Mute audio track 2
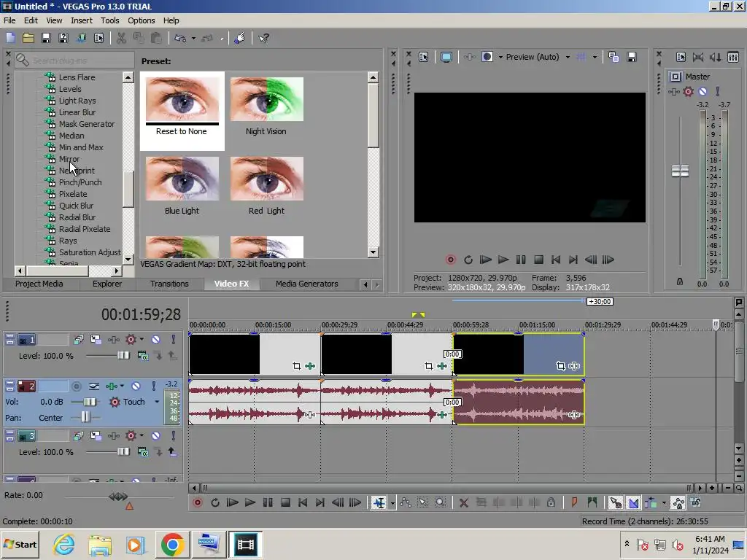This screenshot has height=560, width=747. pyautogui.click(x=136, y=386)
